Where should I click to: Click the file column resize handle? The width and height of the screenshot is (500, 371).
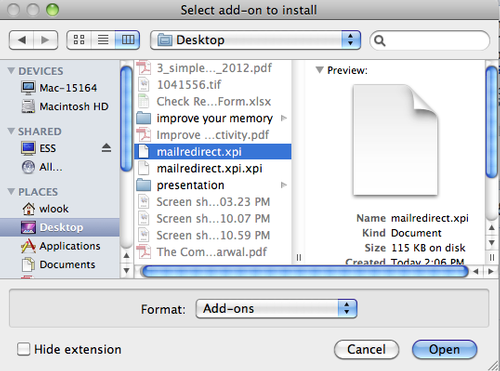click(x=299, y=257)
